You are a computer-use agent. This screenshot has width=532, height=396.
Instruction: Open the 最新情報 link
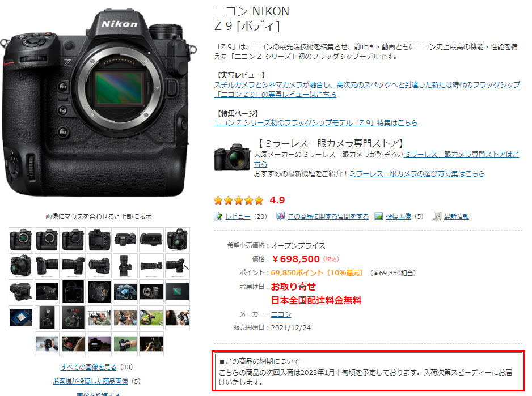click(x=457, y=216)
